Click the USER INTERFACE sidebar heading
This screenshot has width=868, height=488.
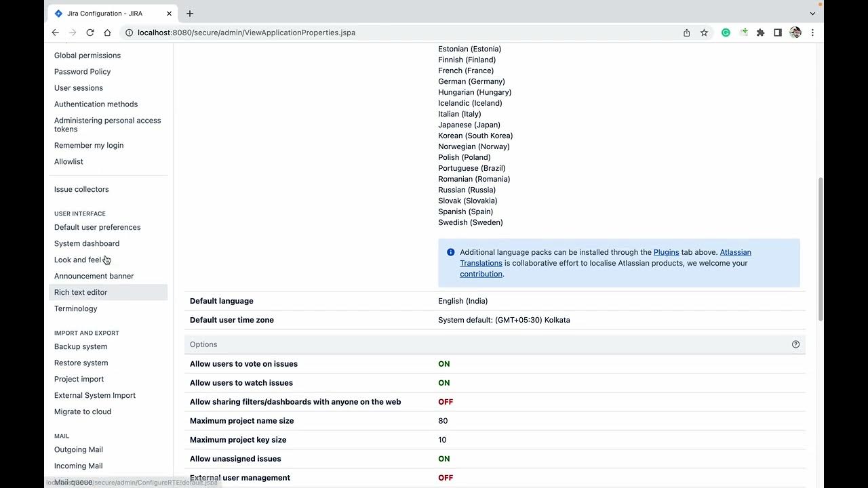pos(80,213)
